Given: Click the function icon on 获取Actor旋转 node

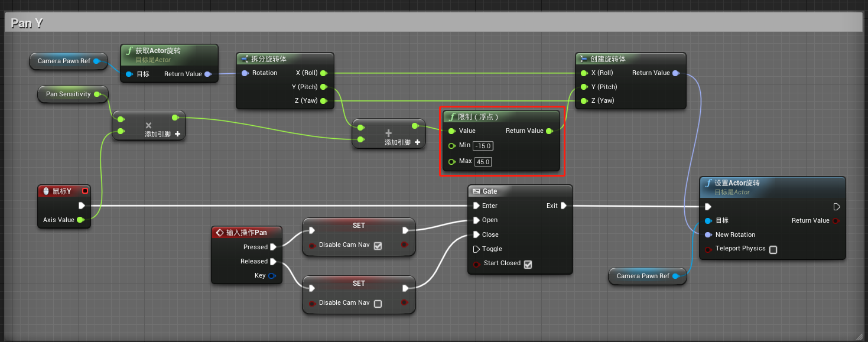Looking at the screenshot, I should point(129,51).
